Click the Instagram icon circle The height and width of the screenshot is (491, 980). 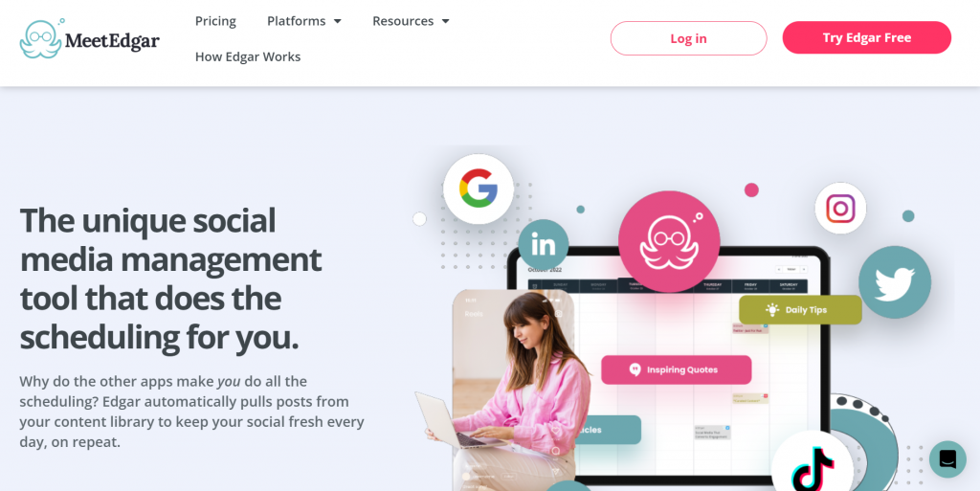[x=840, y=208]
